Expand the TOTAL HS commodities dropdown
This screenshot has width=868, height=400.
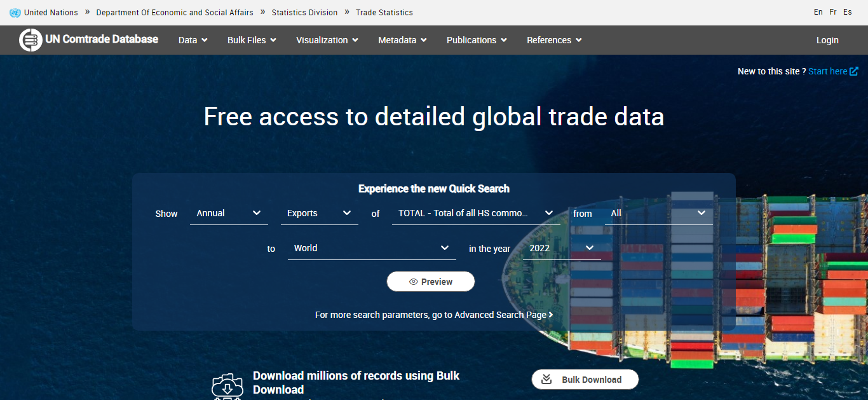(x=475, y=213)
